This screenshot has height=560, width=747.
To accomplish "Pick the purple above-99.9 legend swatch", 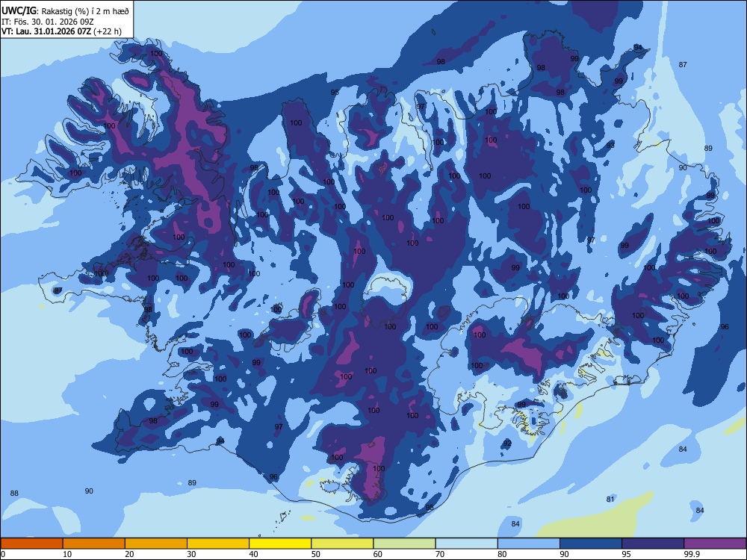I will pos(715,544).
